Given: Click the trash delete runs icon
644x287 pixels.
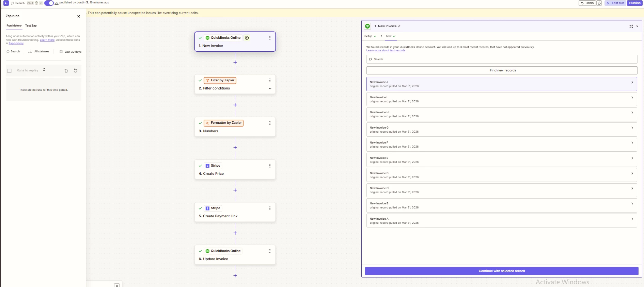Looking at the screenshot, I should pyautogui.click(x=66, y=71).
